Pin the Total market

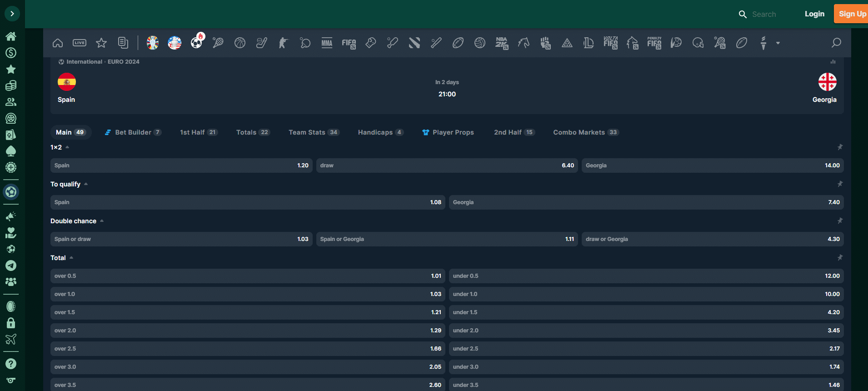pyautogui.click(x=840, y=258)
